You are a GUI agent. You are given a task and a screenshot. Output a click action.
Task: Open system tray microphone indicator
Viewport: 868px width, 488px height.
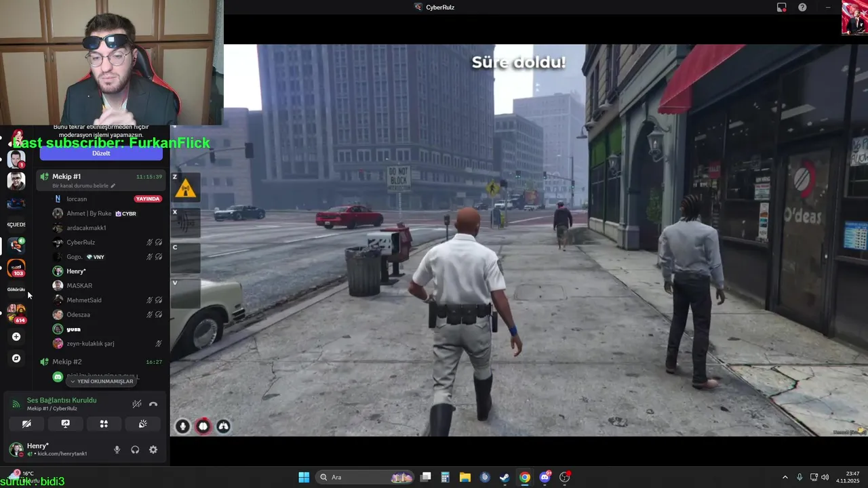pos(800,477)
